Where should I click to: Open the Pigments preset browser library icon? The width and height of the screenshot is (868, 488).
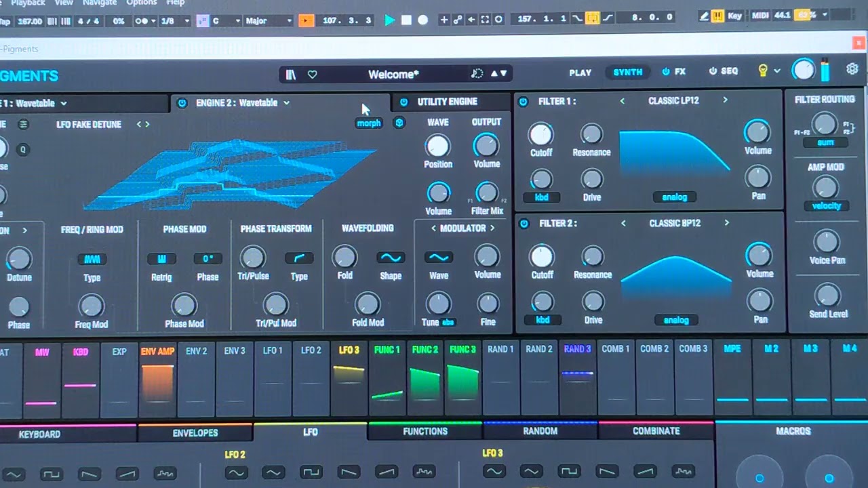click(291, 75)
